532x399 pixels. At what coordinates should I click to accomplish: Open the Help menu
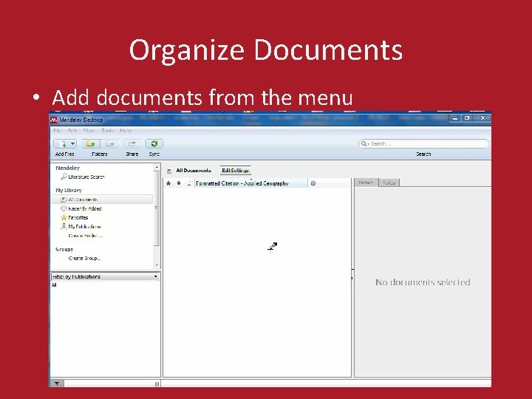[125, 131]
